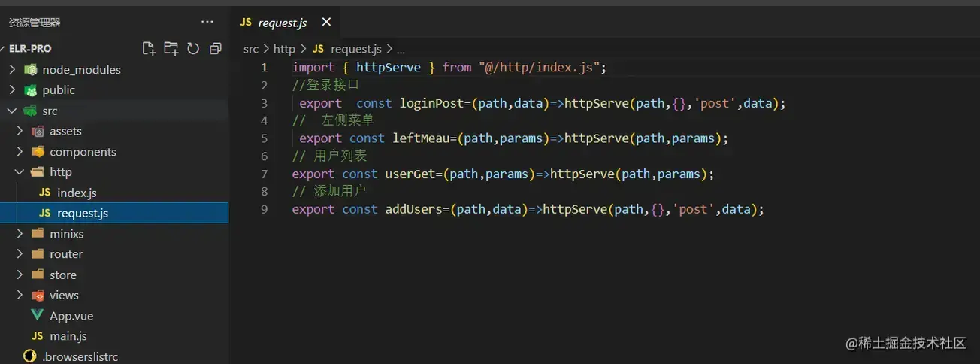Click the minixs folder icon
The width and height of the screenshot is (980, 364).
point(38,233)
